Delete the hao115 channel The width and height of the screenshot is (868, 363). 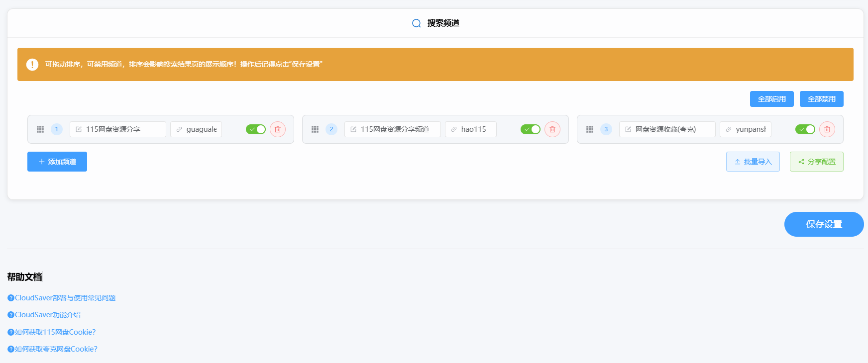click(552, 129)
